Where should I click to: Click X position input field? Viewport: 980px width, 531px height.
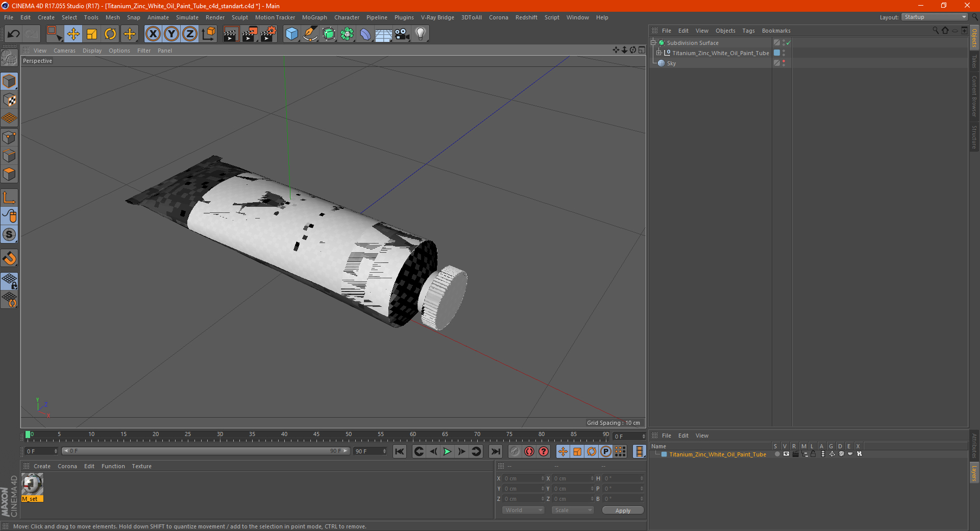point(524,478)
